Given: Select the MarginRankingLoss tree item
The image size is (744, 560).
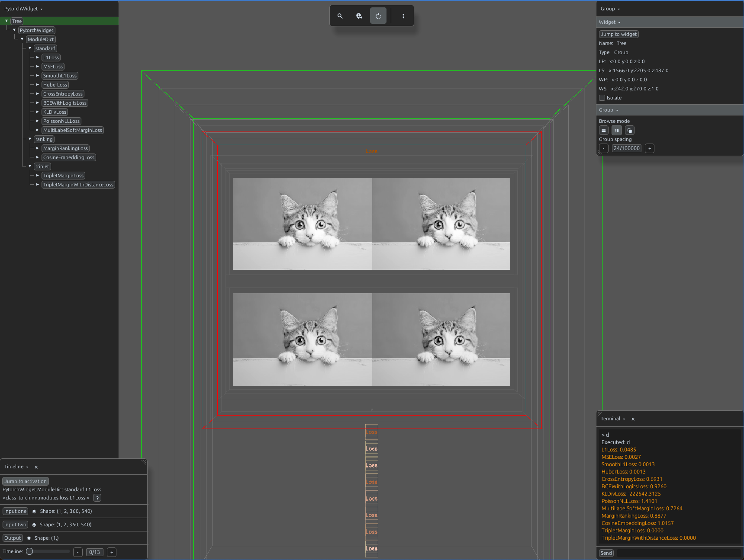Looking at the screenshot, I should tap(65, 148).
